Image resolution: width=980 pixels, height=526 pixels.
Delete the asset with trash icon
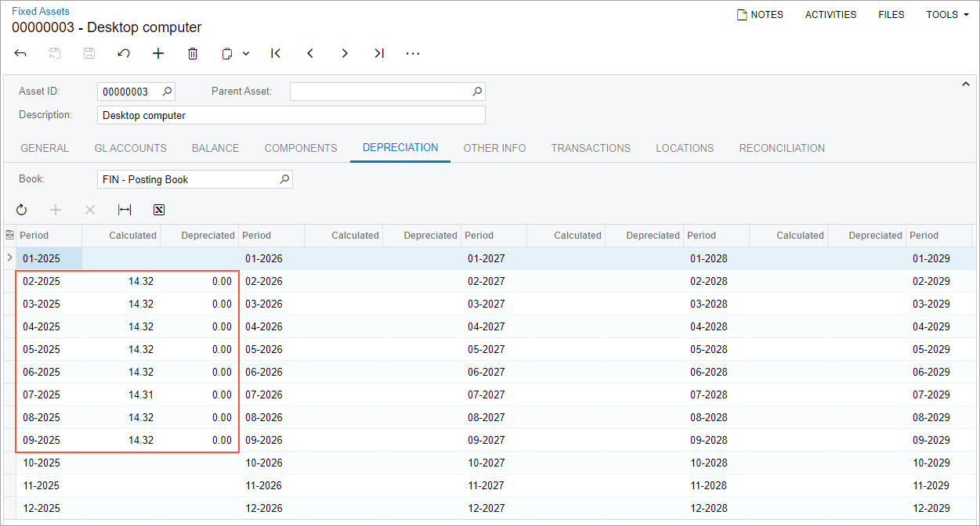193,53
